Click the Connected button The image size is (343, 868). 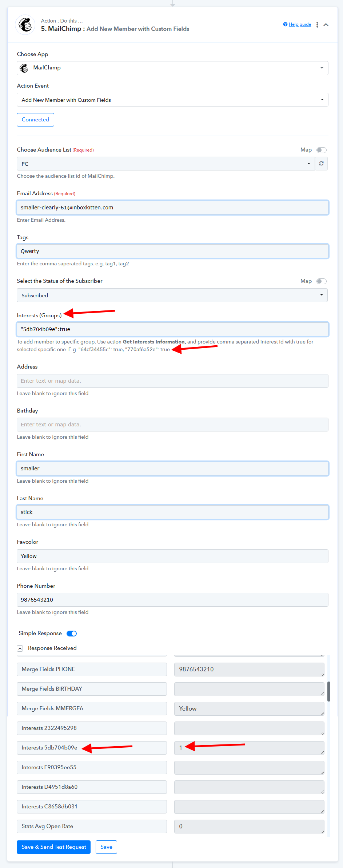35,120
